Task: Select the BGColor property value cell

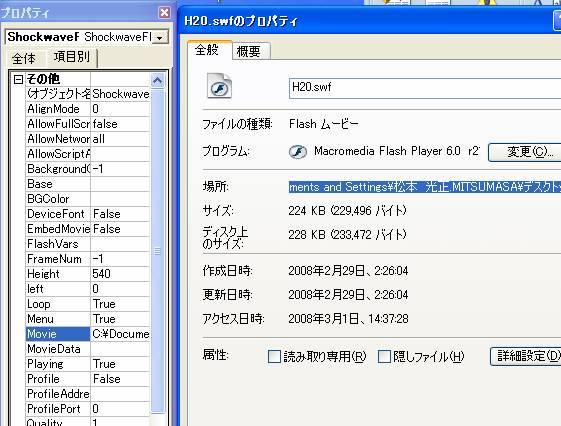Action: tap(120, 199)
